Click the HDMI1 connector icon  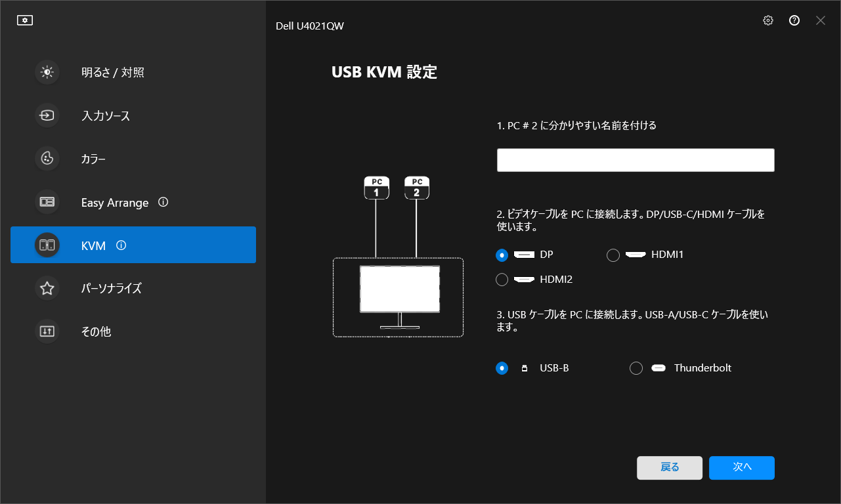pos(635,255)
